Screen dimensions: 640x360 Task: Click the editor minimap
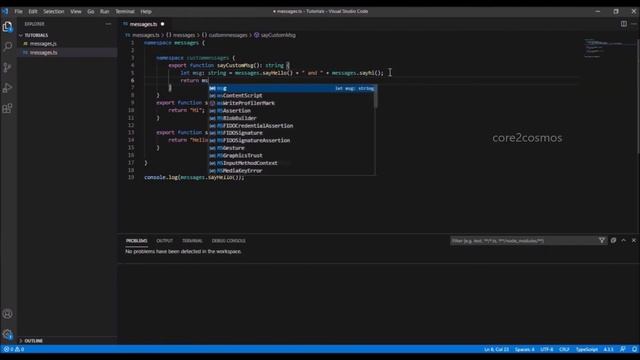pyautogui.click(x=609, y=49)
